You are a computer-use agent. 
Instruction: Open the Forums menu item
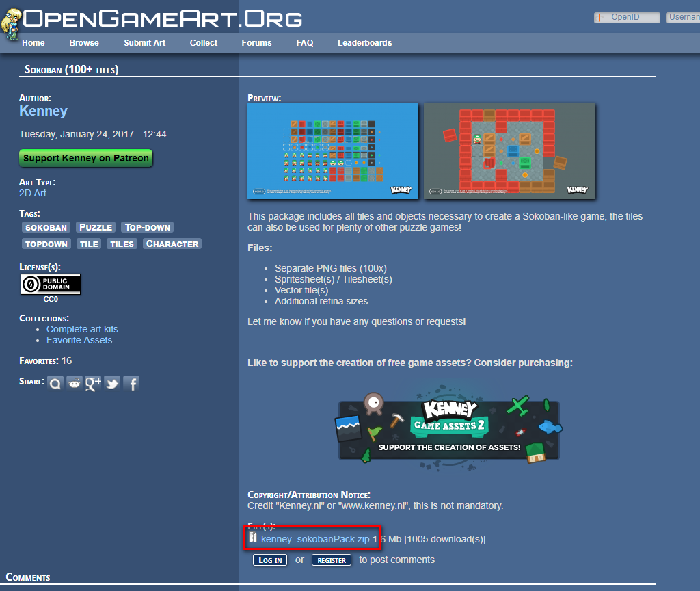(257, 43)
